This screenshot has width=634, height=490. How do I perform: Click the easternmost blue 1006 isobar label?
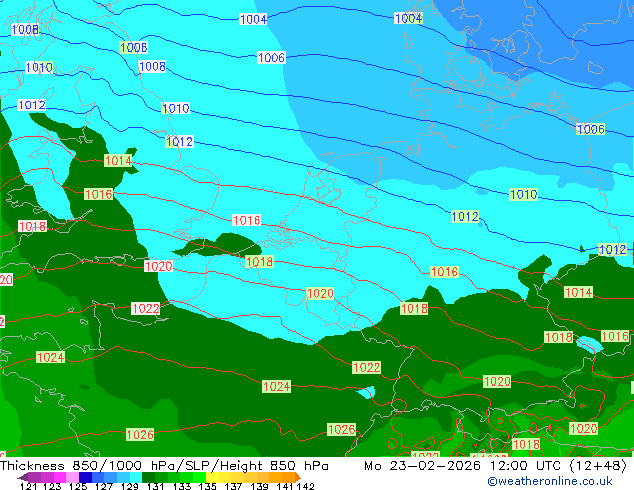(591, 129)
